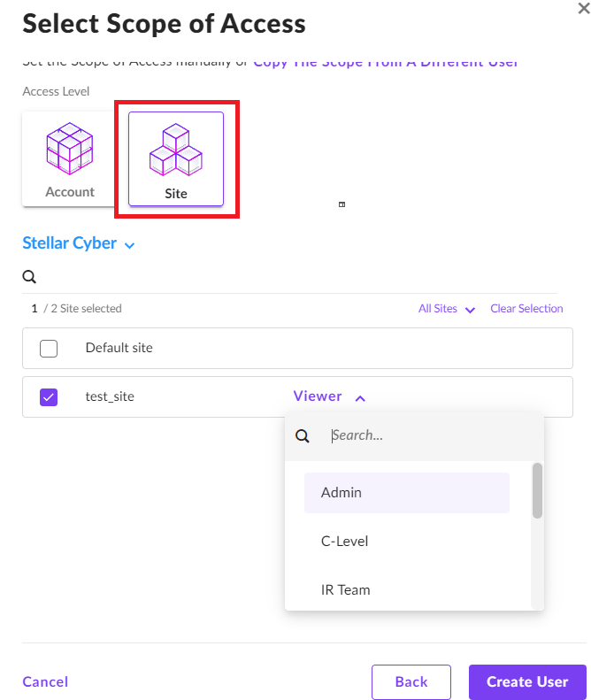This screenshot has width=591, height=700.
Task: Click the search icon in role dropdown
Action: [303, 436]
